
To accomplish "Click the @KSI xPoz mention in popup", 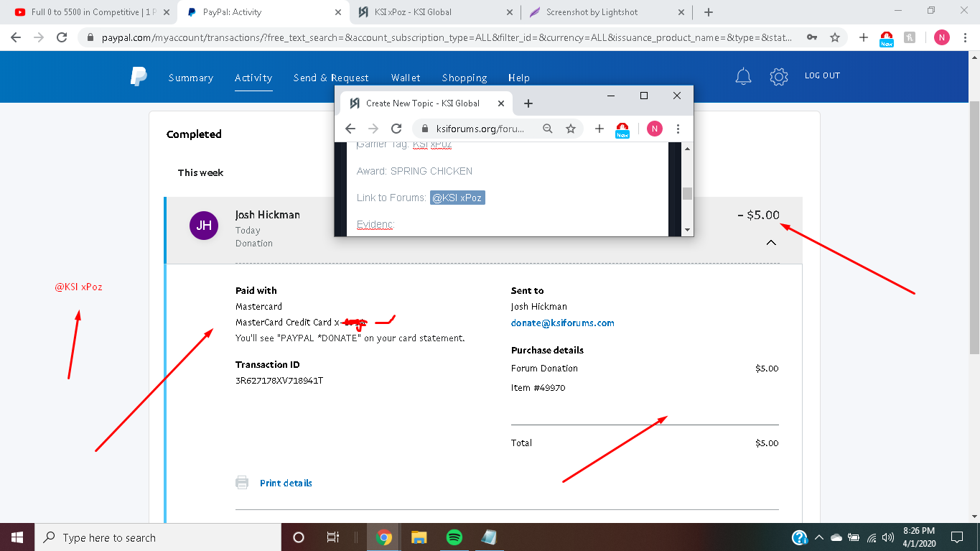I will coord(458,198).
